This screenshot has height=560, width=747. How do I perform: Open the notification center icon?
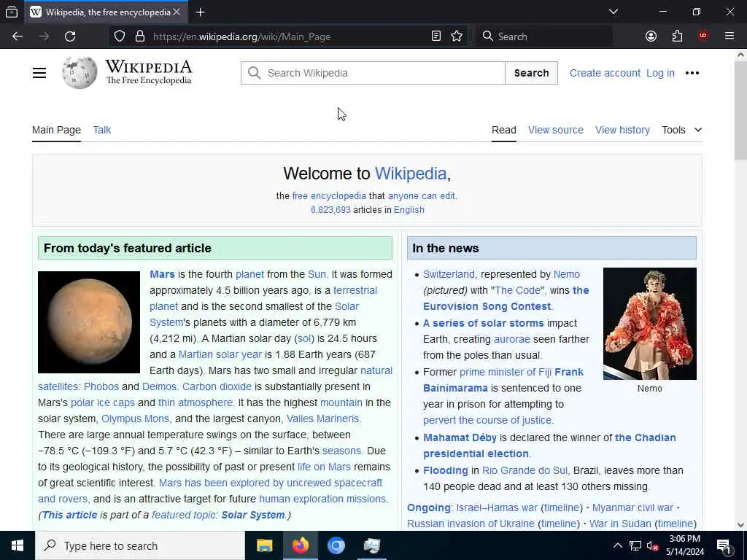coord(724,546)
